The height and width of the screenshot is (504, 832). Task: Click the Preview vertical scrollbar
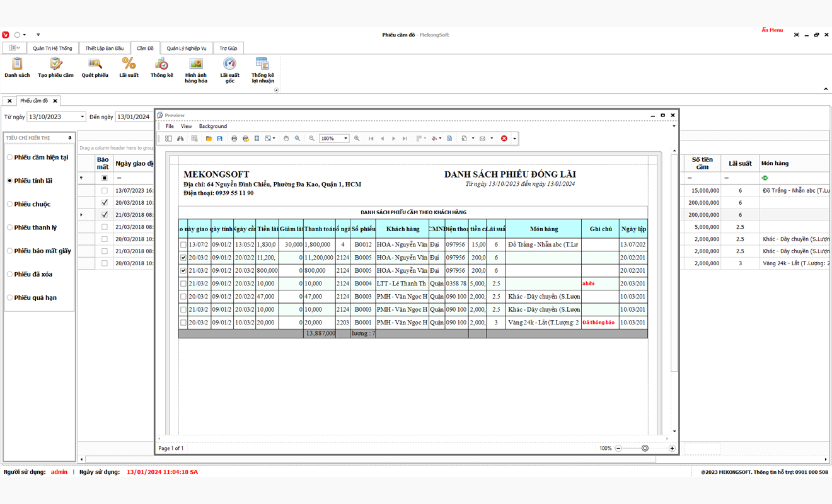pos(674,261)
